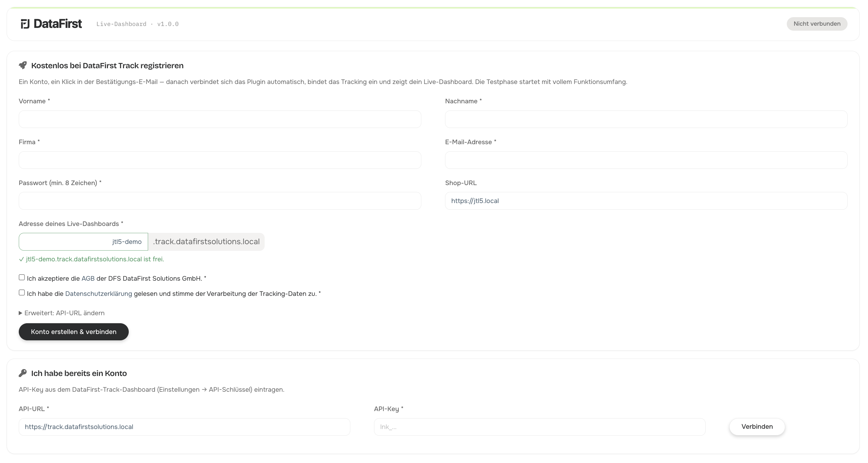868x463 pixels.
Task: Click the Verbinden button
Action: pos(757,427)
